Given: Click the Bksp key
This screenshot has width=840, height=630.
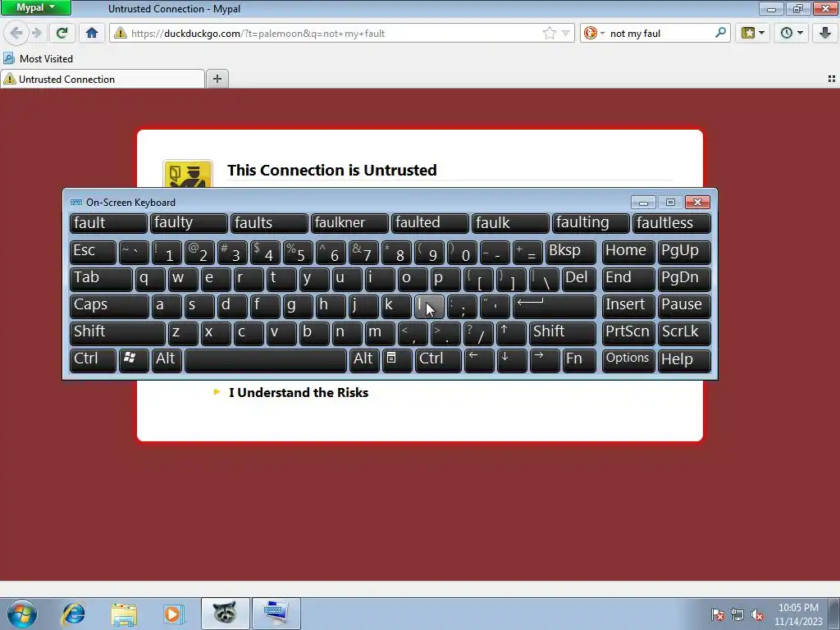Looking at the screenshot, I should pyautogui.click(x=570, y=252).
